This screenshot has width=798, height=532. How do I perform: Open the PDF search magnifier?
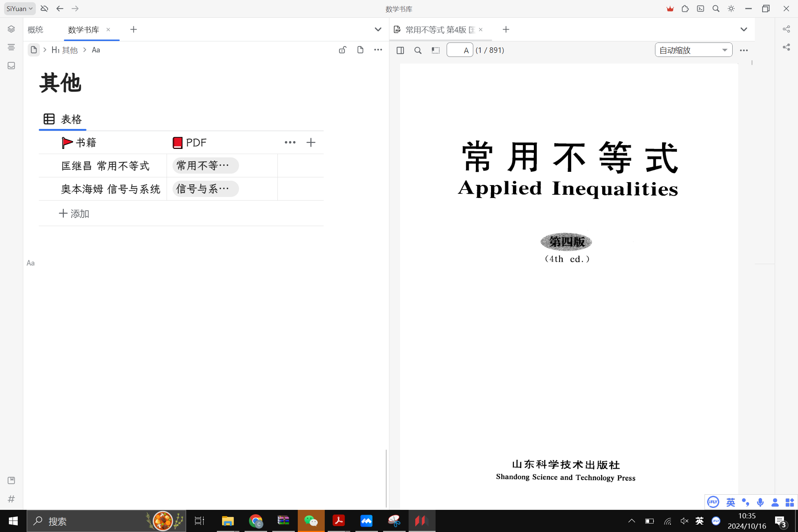tap(418, 50)
